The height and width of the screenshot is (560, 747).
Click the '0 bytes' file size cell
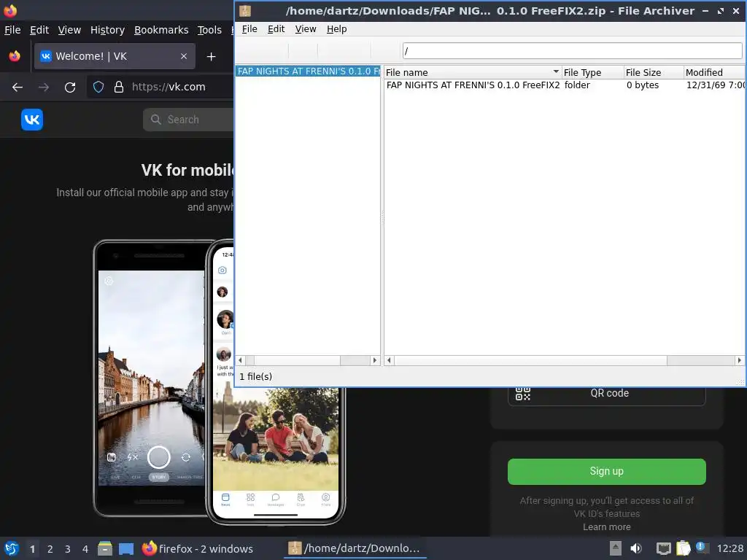[642, 85]
